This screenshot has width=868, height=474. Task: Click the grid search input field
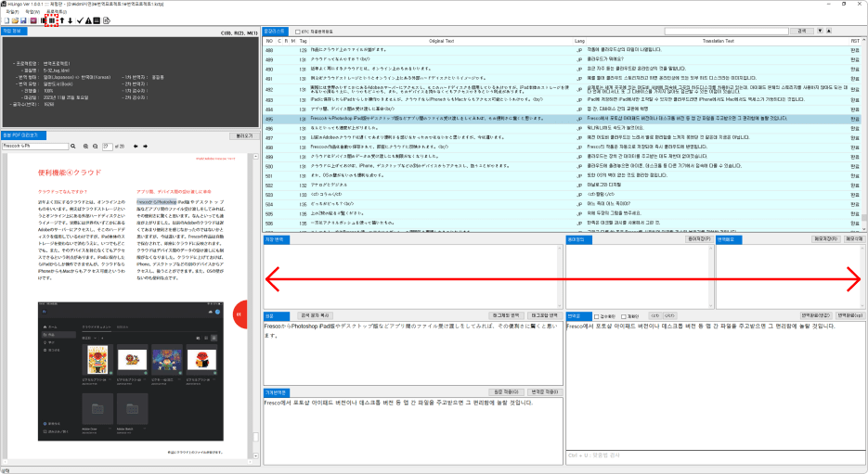[x=726, y=31]
